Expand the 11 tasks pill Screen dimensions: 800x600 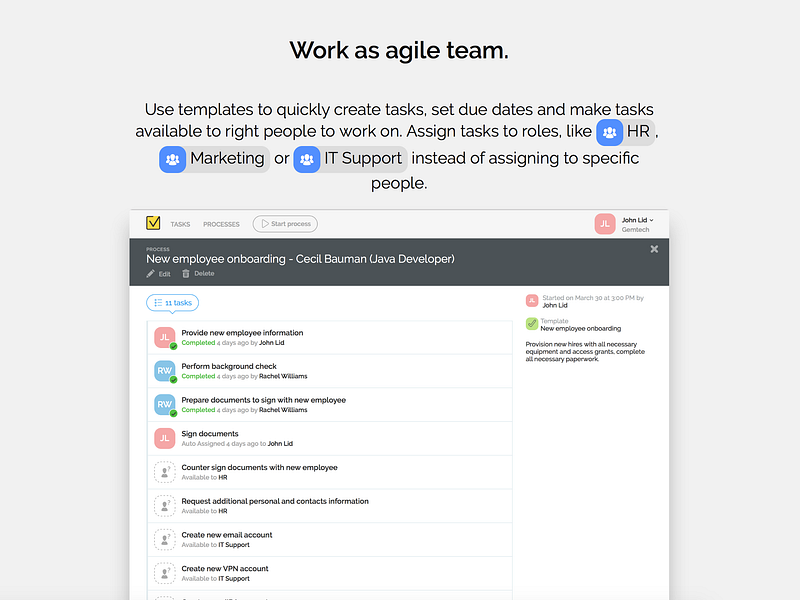(172, 302)
